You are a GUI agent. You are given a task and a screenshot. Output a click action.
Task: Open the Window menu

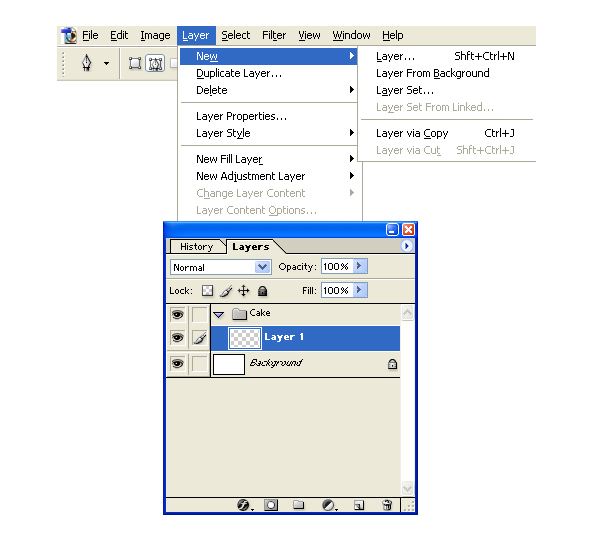[x=351, y=35]
